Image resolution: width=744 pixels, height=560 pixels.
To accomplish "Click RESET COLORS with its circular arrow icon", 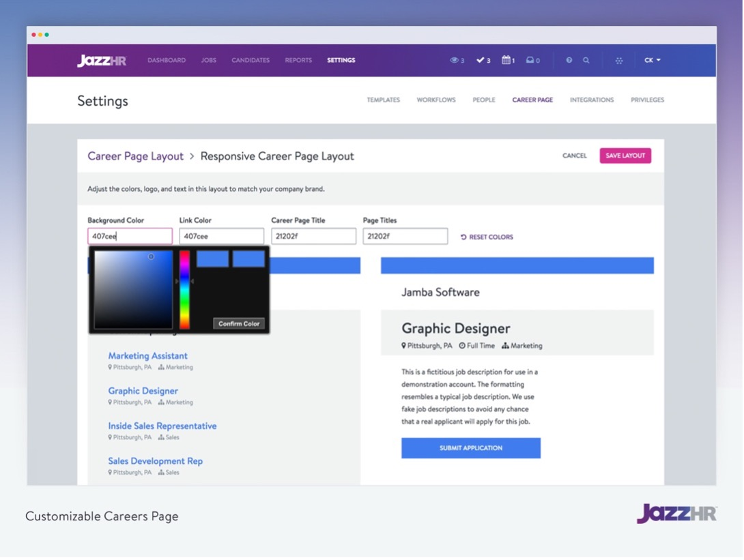I will (487, 237).
